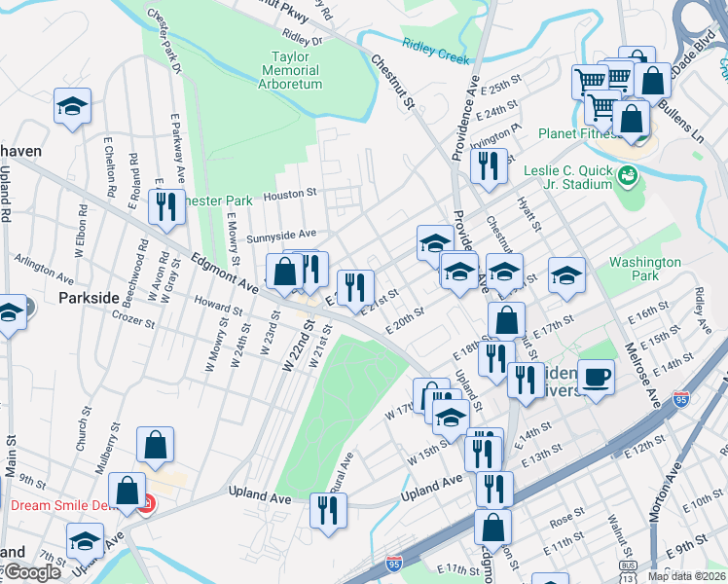Select the Melrose Ave street label
The image size is (728, 584).
tap(642, 376)
